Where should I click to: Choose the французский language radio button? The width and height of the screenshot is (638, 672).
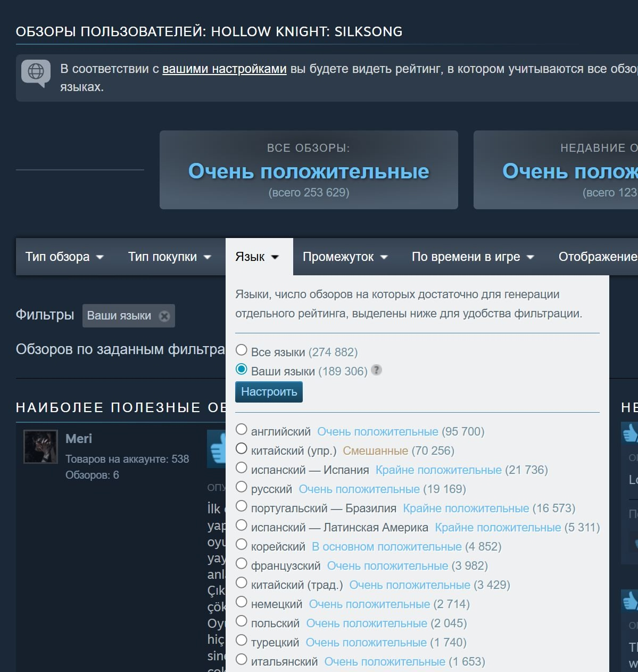pyautogui.click(x=242, y=563)
